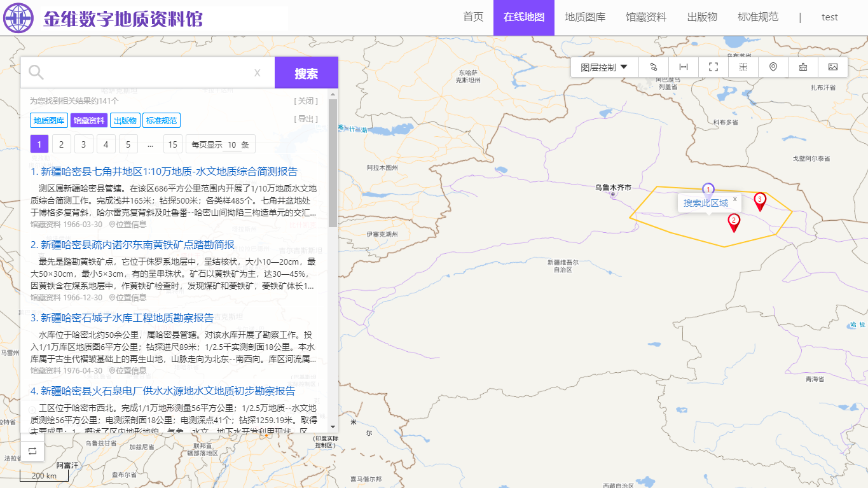Toggle the 标准规范 filter tag
Image resolution: width=868 pixels, height=488 pixels.
(x=162, y=120)
